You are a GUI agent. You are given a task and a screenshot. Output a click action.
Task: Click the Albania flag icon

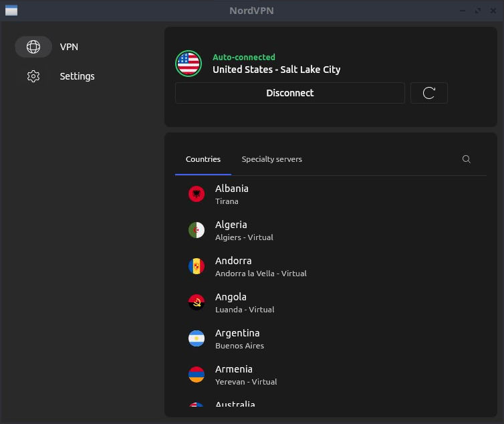(x=197, y=194)
